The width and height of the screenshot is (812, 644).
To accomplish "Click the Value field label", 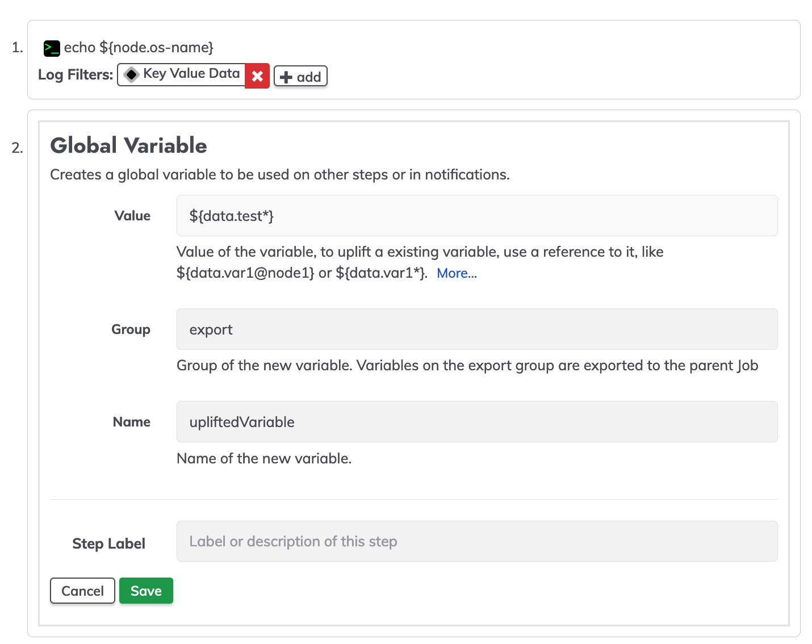I will coord(132,216).
